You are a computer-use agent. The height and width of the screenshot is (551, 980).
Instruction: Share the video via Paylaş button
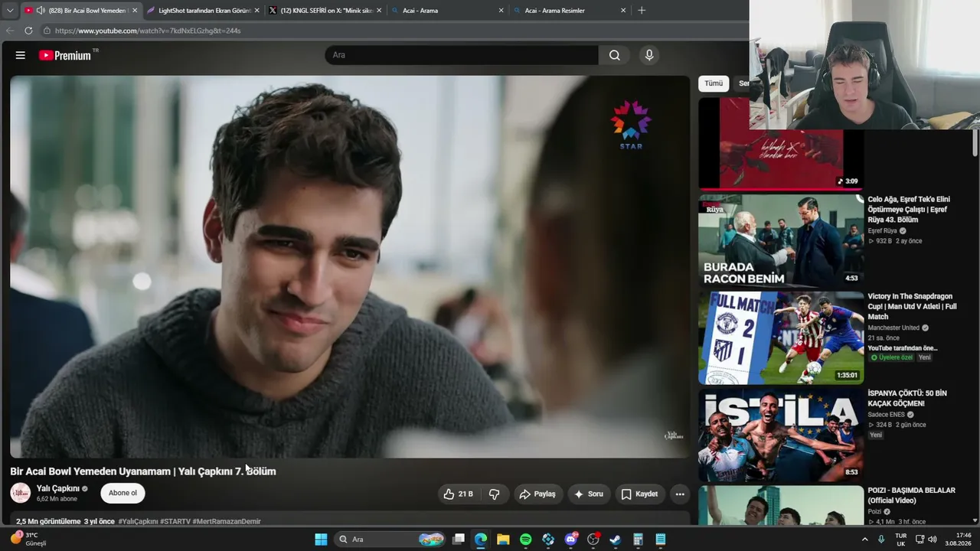point(537,494)
